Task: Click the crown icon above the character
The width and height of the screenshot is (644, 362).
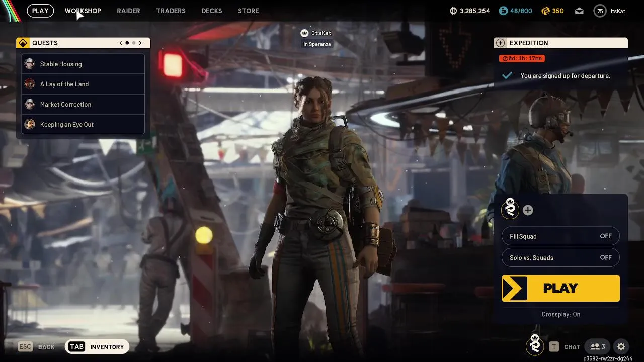Action: (304, 33)
